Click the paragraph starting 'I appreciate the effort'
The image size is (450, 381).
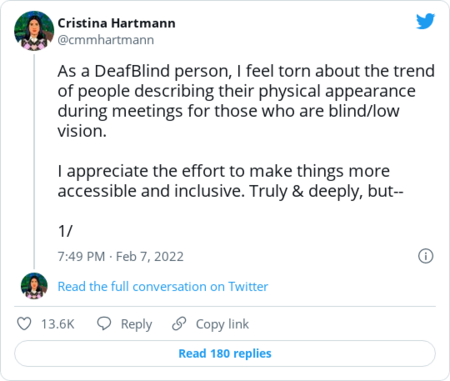pos(230,181)
